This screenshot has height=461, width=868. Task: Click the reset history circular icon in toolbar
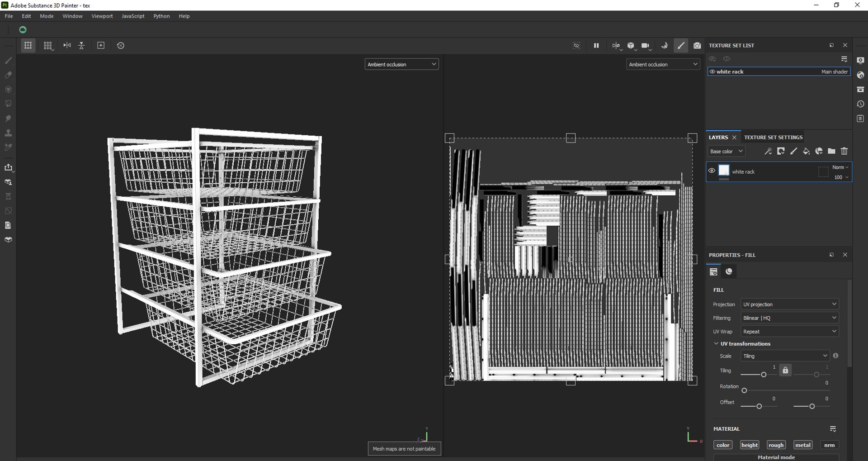pyautogui.click(x=121, y=45)
